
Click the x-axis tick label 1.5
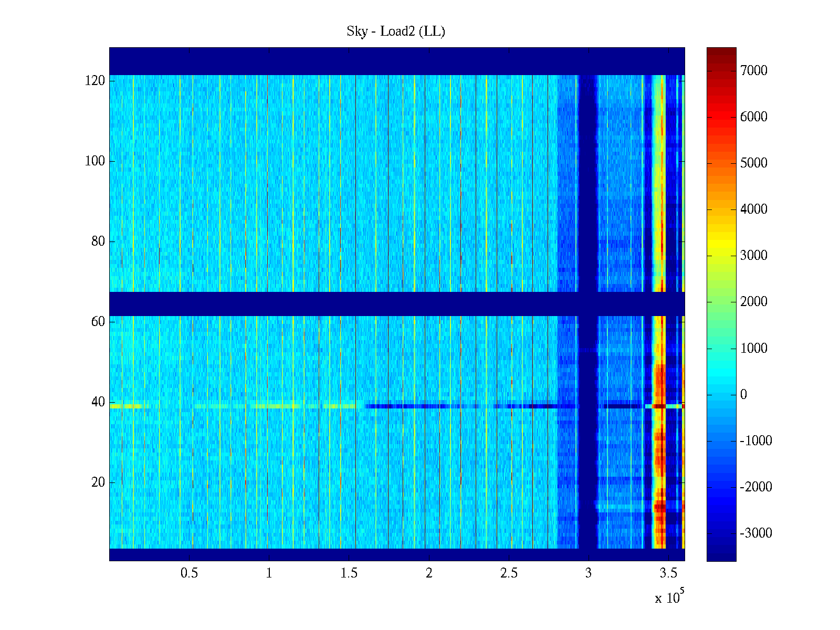tap(349, 573)
